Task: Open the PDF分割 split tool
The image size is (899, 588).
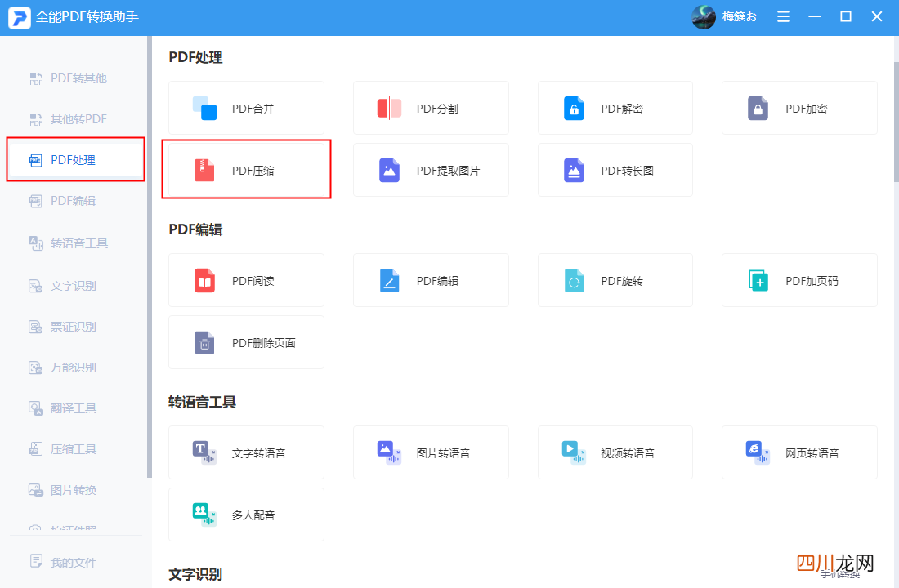Action: click(x=431, y=108)
